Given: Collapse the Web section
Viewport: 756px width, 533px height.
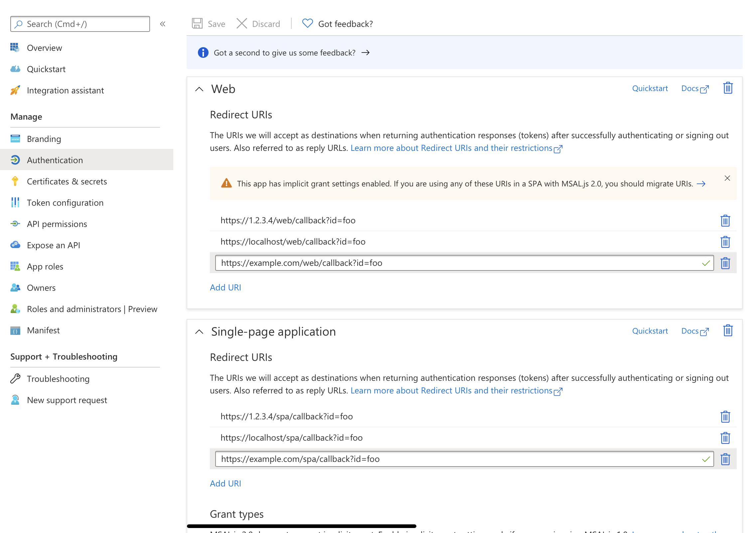Looking at the screenshot, I should [199, 89].
